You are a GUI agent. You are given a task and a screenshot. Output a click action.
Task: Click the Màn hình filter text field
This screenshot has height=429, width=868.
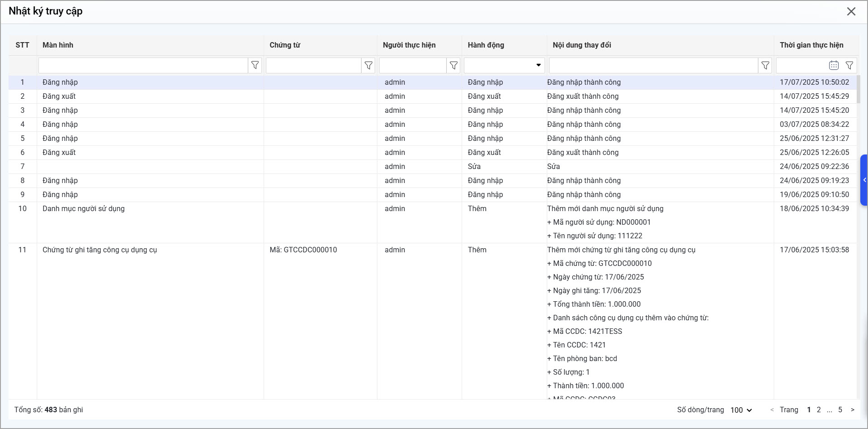(143, 65)
